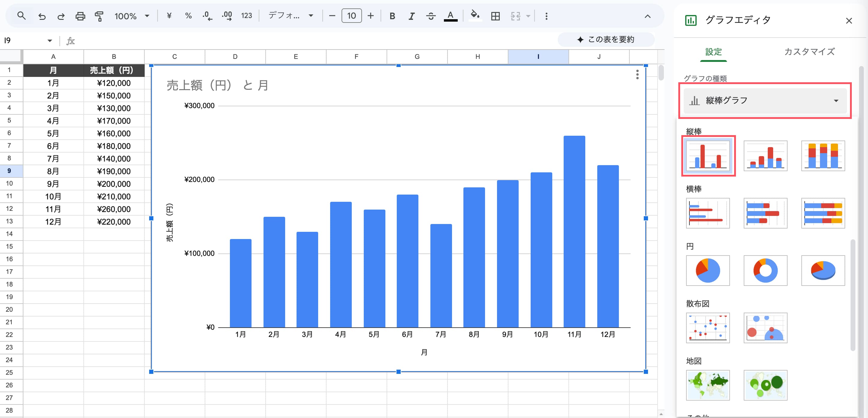Switch to the 設定 tab
This screenshot has height=418, width=868.
[x=713, y=52]
